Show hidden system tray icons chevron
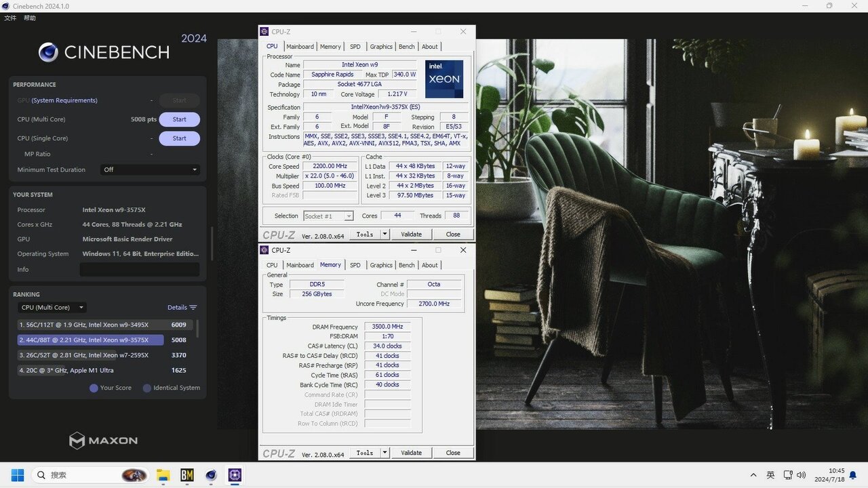The width and height of the screenshot is (868, 488). pyautogui.click(x=753, y=475)
